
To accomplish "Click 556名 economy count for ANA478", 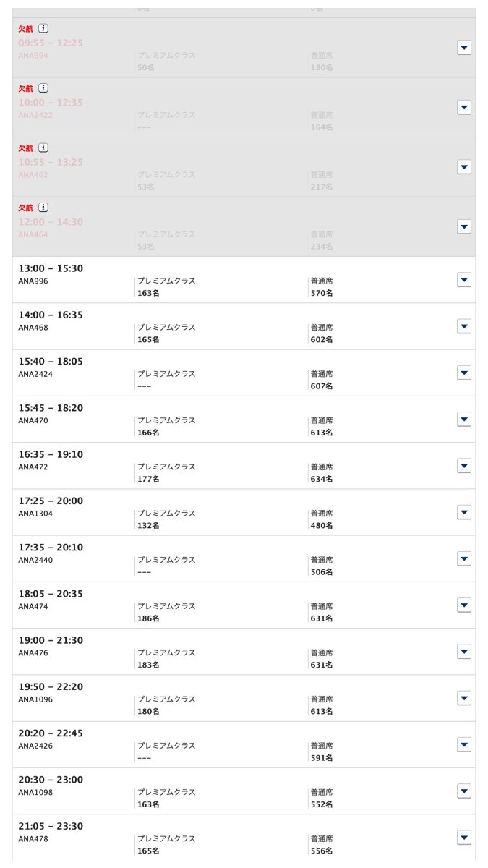I will point(322,851).
